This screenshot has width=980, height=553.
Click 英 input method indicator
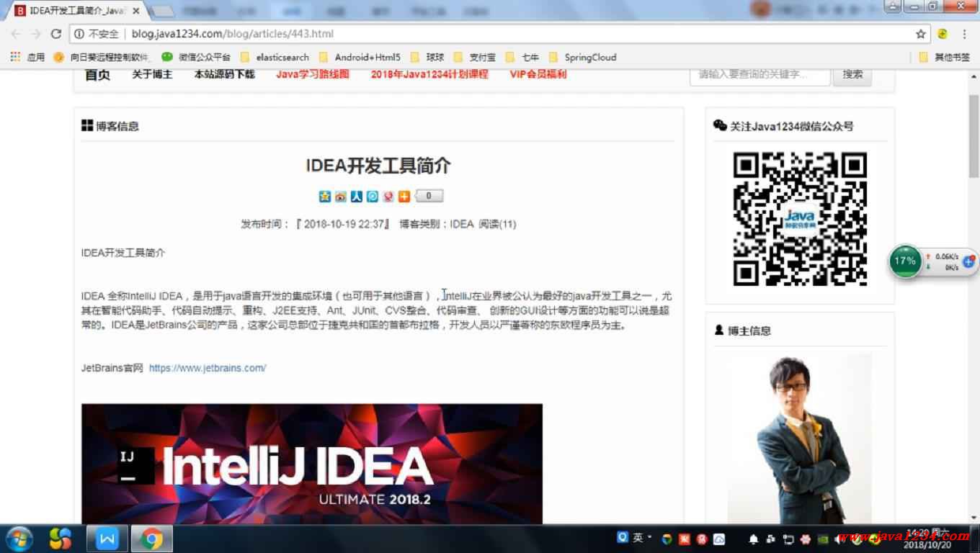pyautogui.click(x=638, y=538)
